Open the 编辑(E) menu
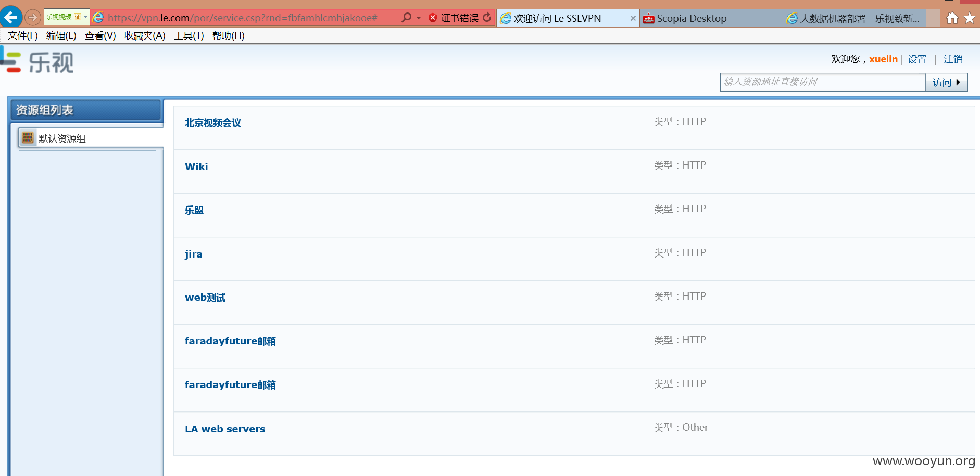 (61, 35)
